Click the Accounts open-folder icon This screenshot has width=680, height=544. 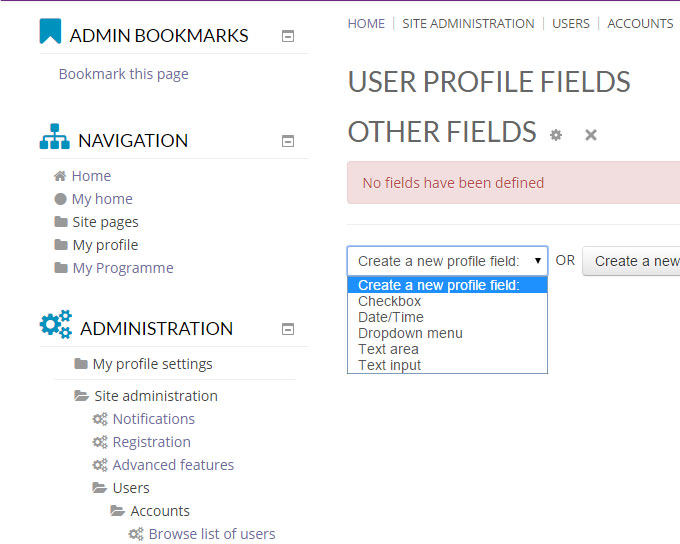pos(118,511)
